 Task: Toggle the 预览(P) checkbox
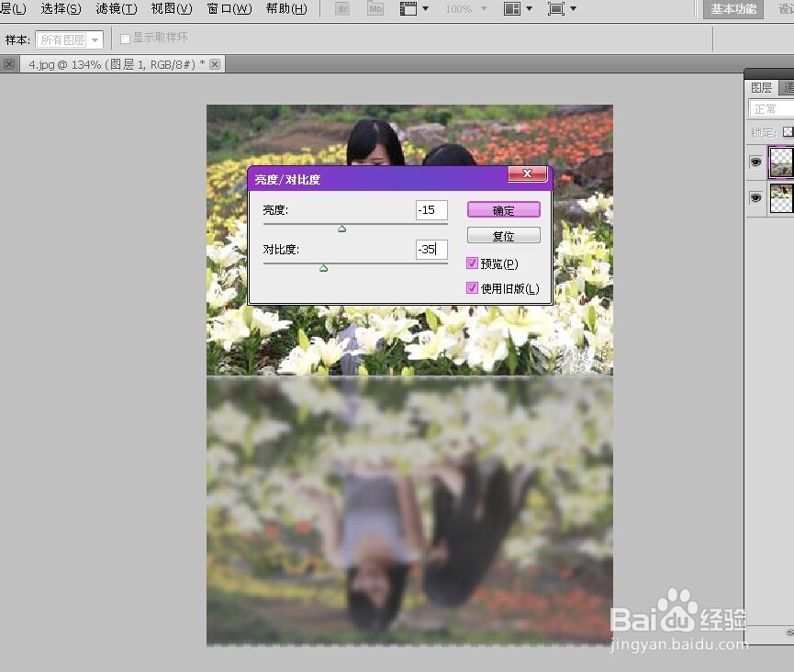tap(472, 263)
